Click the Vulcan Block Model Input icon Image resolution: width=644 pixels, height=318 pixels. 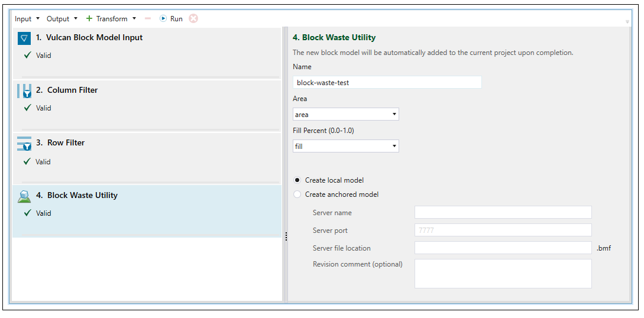(24, 38)
